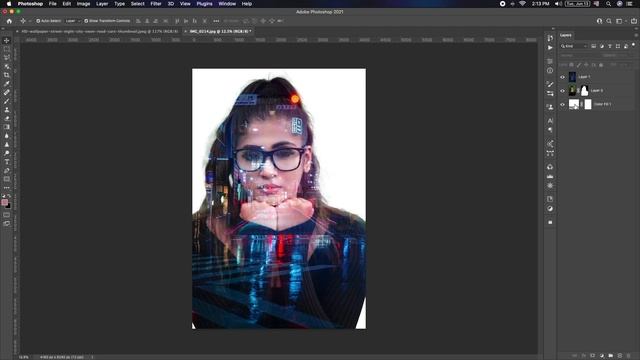
Task: Open the Layer menu
Action: (102, 4)
